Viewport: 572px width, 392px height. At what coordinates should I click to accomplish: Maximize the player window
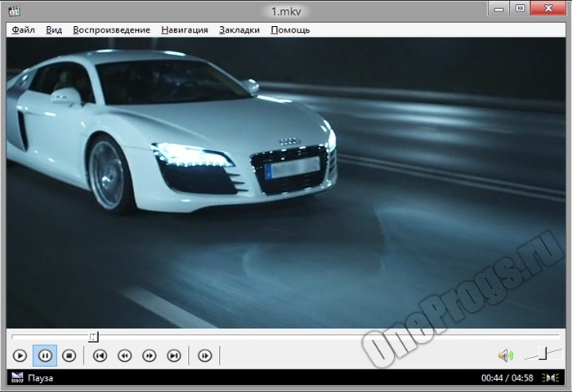tap(520, 8)
